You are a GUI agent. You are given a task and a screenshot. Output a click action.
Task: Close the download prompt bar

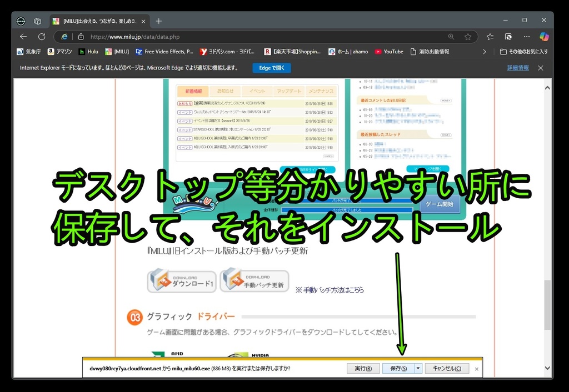476,369
